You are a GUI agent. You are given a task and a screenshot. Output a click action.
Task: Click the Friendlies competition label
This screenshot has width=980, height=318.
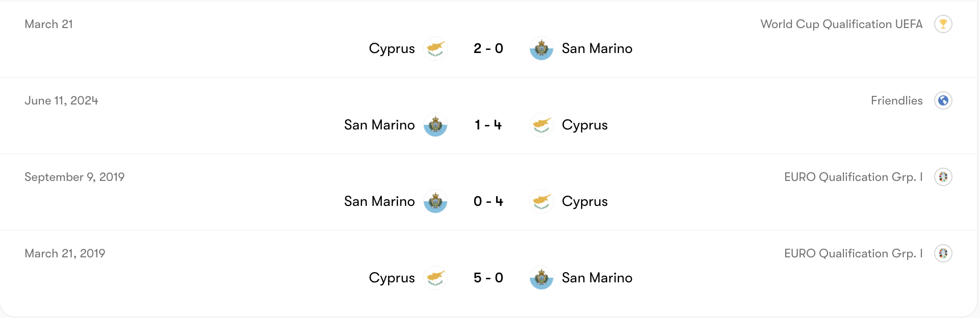[x=896, y=100]
